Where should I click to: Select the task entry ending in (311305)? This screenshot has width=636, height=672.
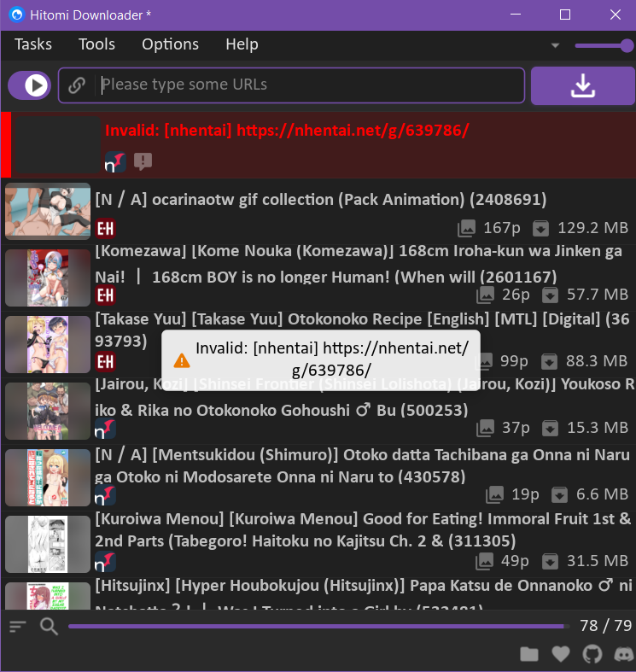pyautogui.click(x=318, y=544)
